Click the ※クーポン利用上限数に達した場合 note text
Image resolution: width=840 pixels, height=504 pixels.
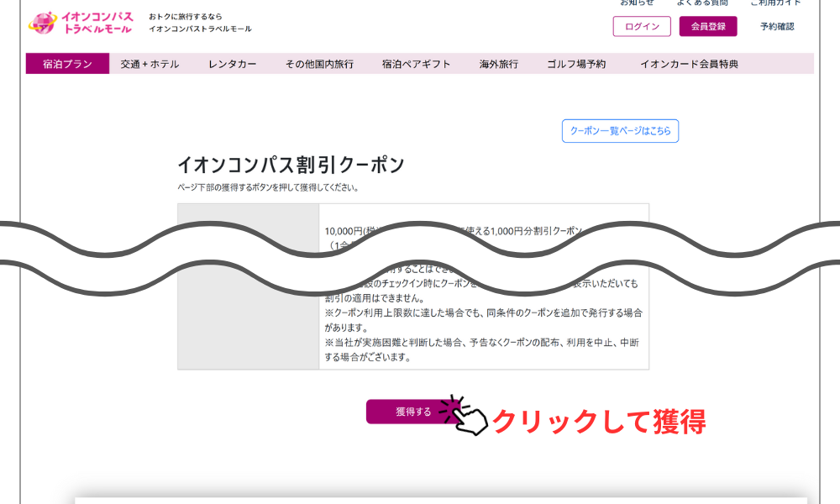click(483, 320)
